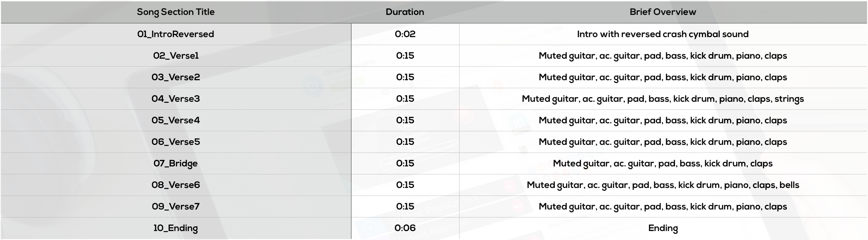Select the 02_Verse1 row title
868x240 pixels.
[175, 56]
